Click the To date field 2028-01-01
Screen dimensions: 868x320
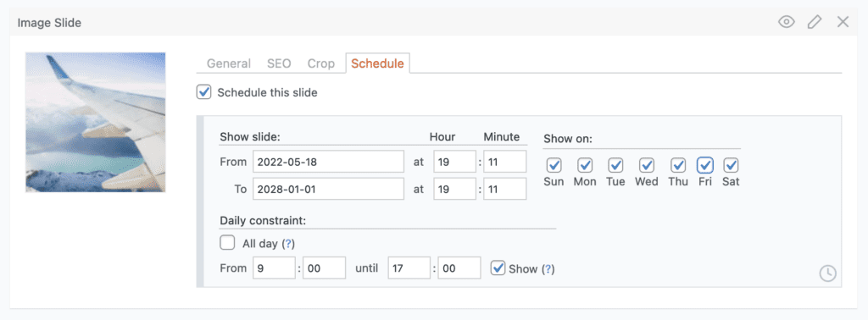click(329, 189)
